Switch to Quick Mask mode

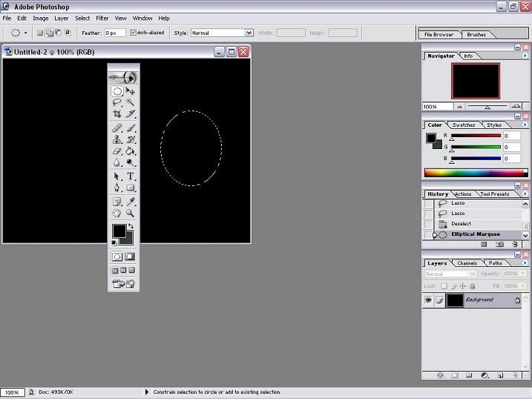pyautogui.click(x=130, y=257)
